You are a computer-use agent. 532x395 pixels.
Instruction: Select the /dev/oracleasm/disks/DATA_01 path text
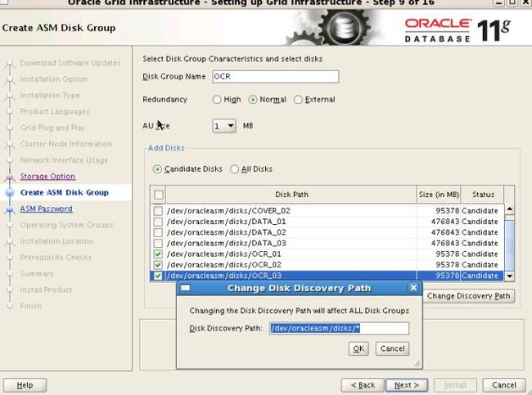click(226, 222)
